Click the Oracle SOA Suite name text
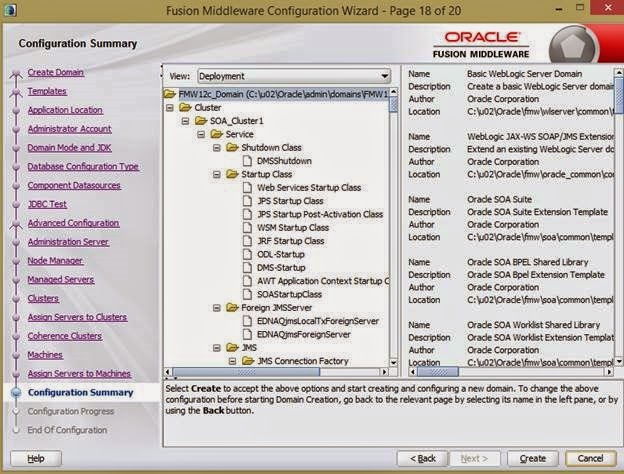 (x=499, y=199)
